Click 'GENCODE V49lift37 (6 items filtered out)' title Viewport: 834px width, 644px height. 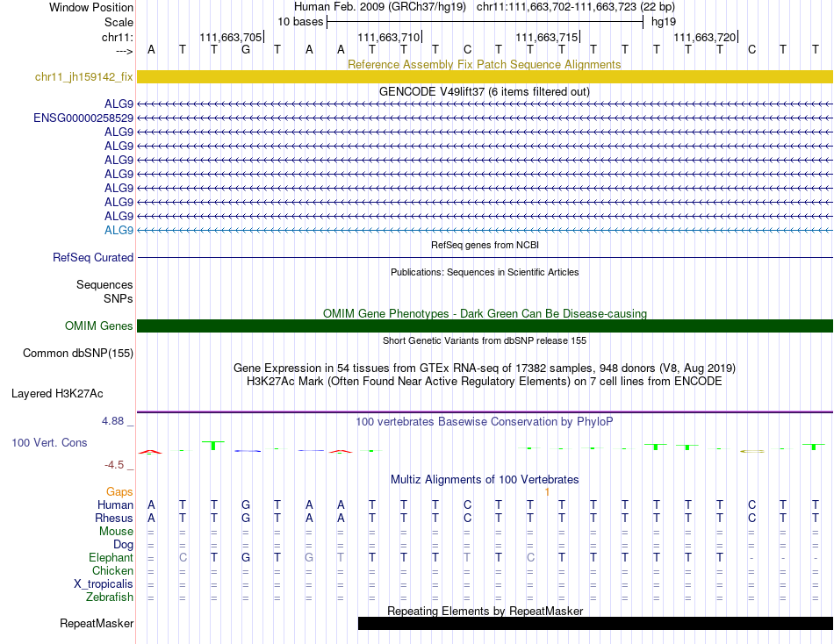coord(484,91)
